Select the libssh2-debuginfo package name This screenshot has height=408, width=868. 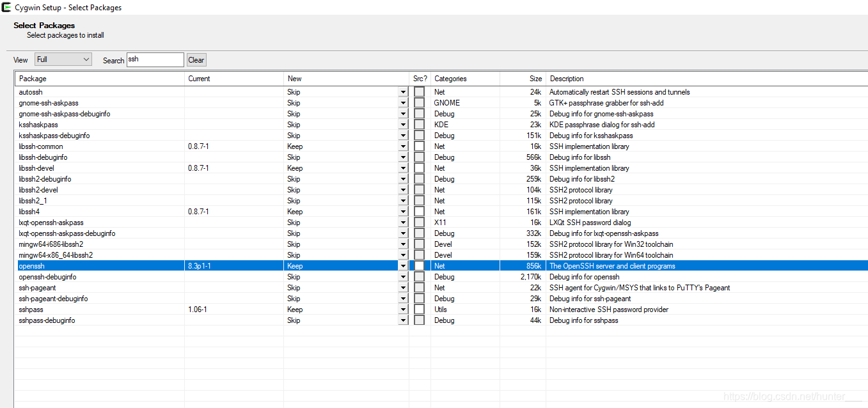click(45, 179)
